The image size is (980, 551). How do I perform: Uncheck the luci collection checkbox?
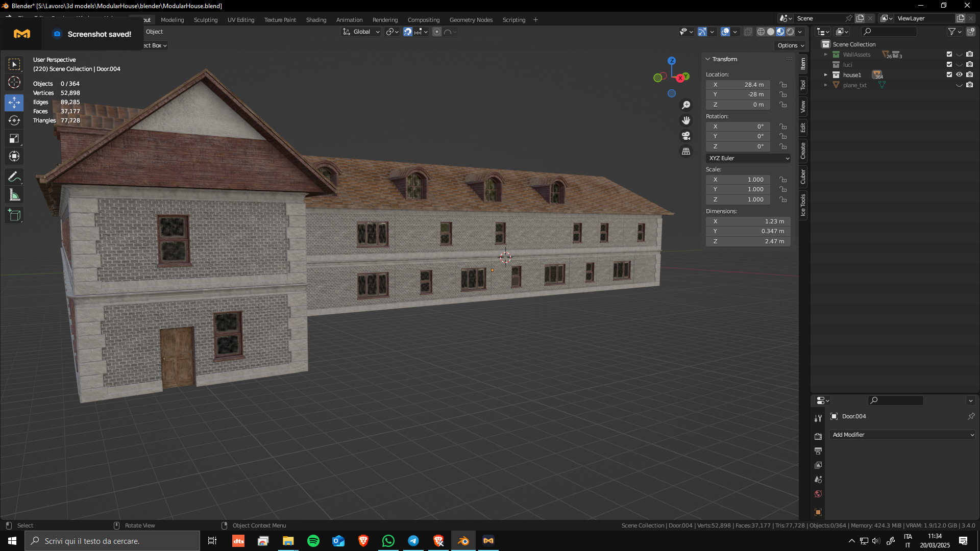coord(949,64)
